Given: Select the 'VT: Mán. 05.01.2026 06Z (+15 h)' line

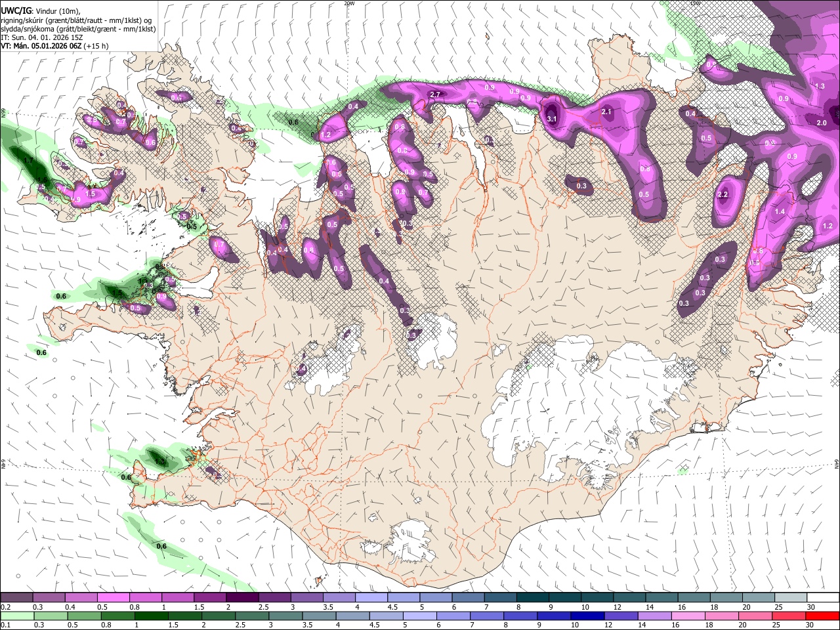Looking at the screenshot, I should pyautogui.click(x=54, y=46).
